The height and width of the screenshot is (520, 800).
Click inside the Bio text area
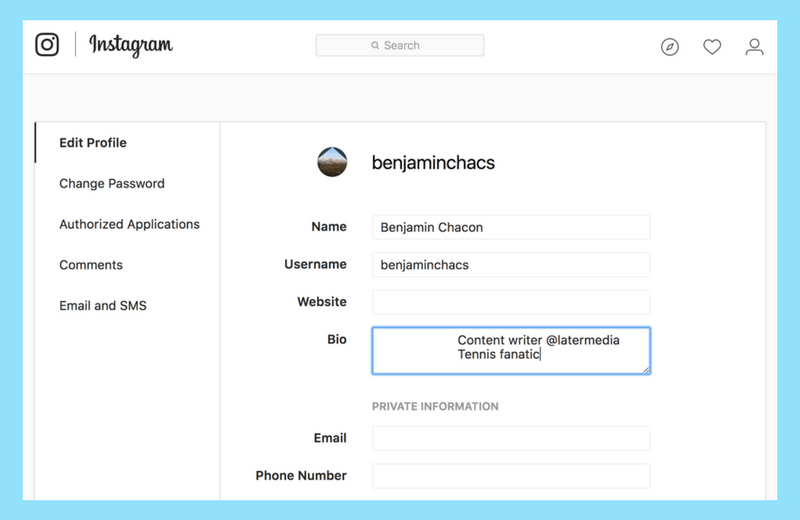(511, 351)
